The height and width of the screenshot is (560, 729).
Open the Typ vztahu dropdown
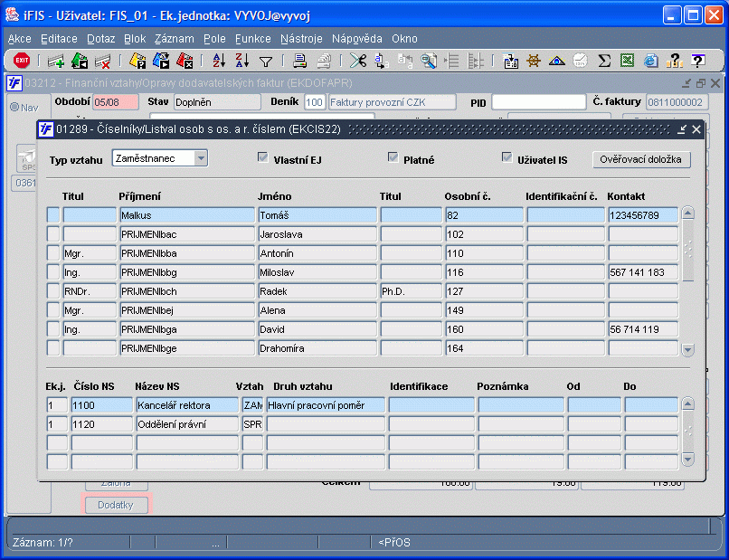[201, 158]
